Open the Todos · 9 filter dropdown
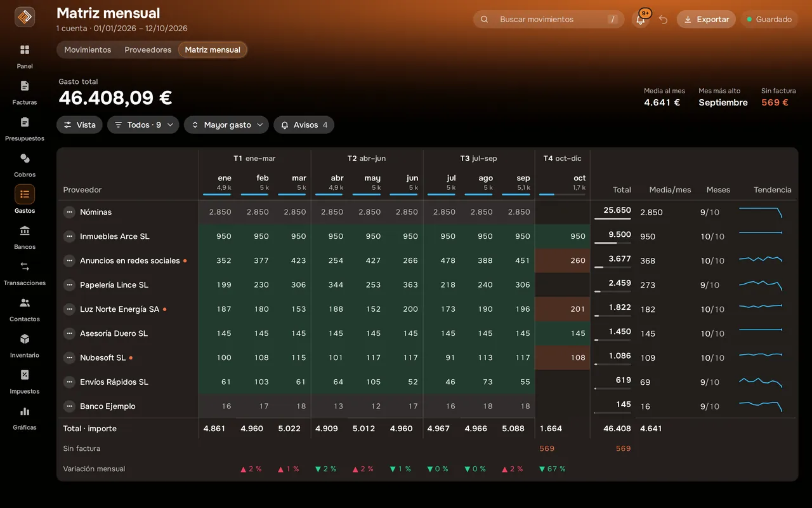 click(x=143, y=125)
